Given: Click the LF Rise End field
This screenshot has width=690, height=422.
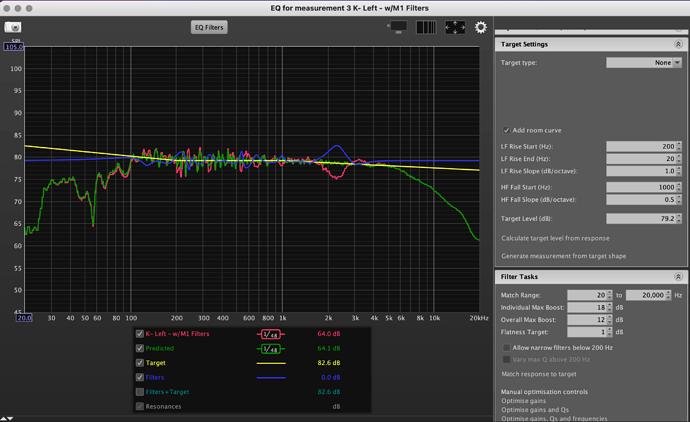Looking at the screenshot, I should click(x=641, y=159).
